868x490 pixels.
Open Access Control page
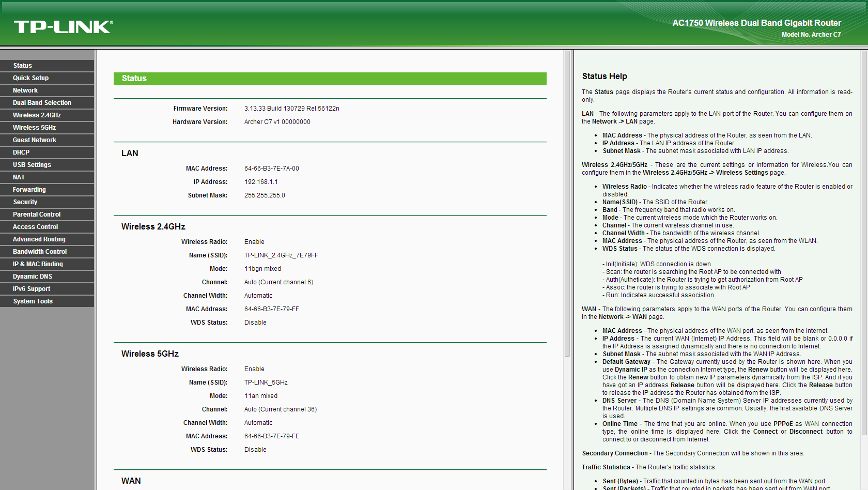click(47, 227)
